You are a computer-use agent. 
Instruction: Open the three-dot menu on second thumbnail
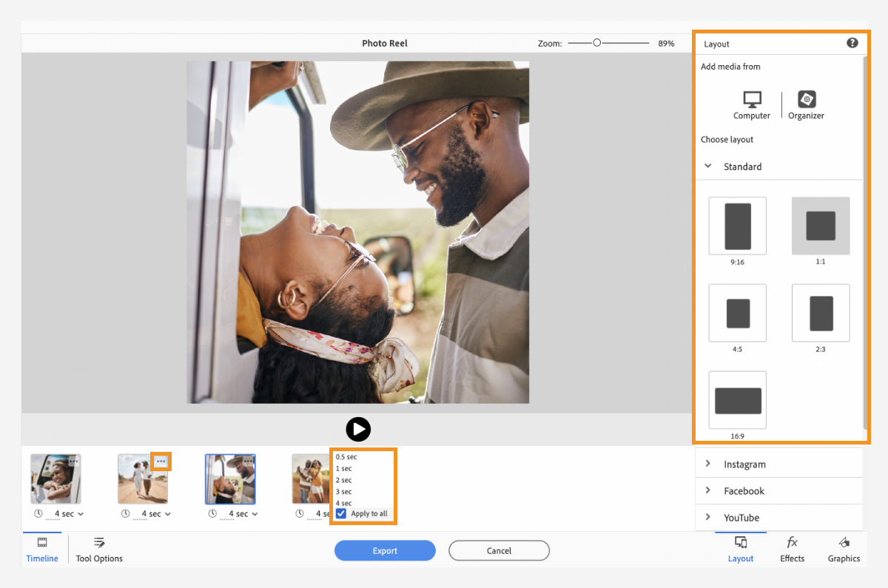[161, 462]
